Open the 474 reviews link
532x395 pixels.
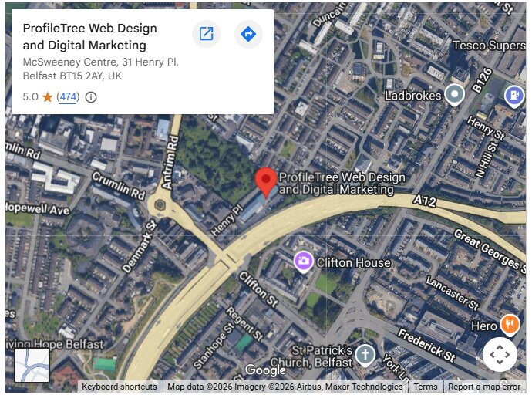68,97
